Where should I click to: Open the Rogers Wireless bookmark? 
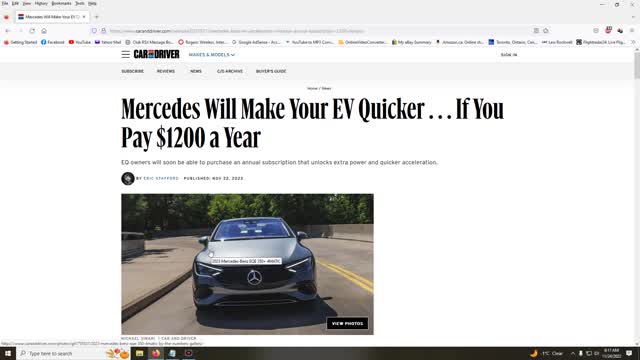coord(203,42)
